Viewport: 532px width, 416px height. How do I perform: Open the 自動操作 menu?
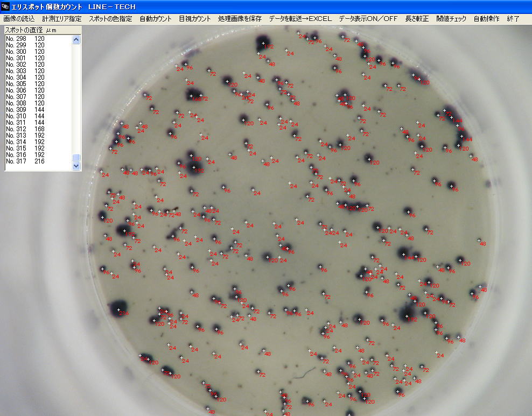point(486,18)
